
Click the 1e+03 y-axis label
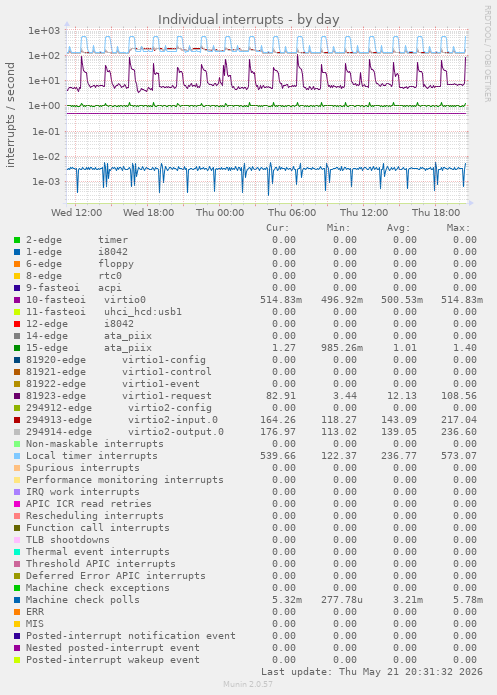point(44,31)
